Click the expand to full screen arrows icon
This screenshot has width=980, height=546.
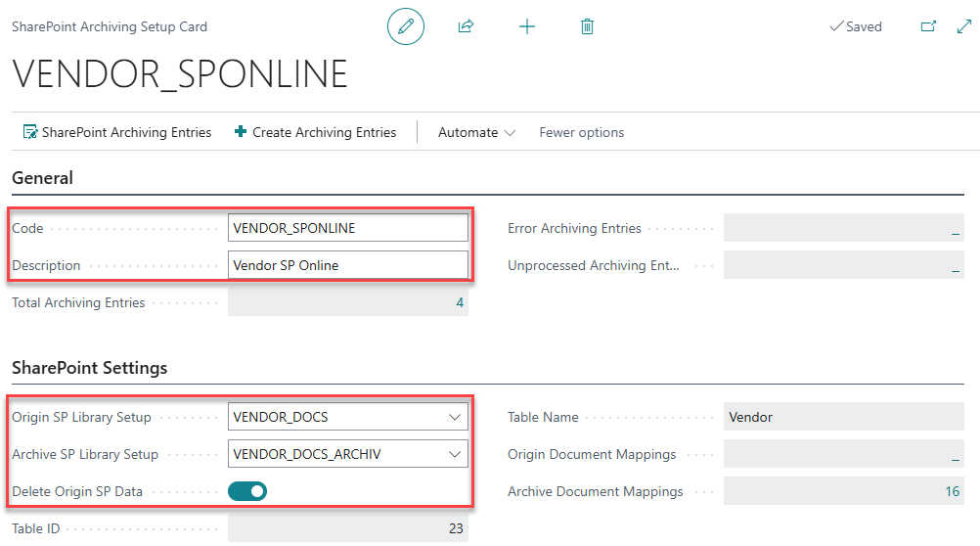click(x=963, y=26)
